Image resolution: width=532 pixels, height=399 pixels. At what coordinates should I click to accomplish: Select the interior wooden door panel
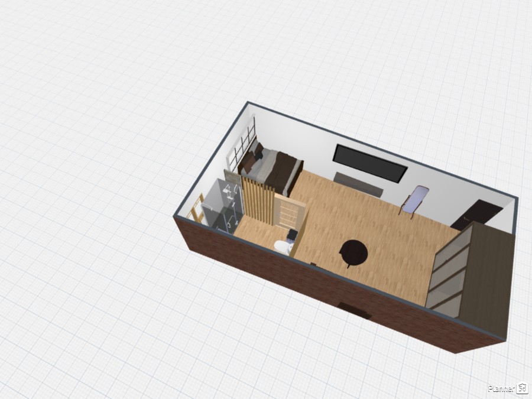coord(290,212)
